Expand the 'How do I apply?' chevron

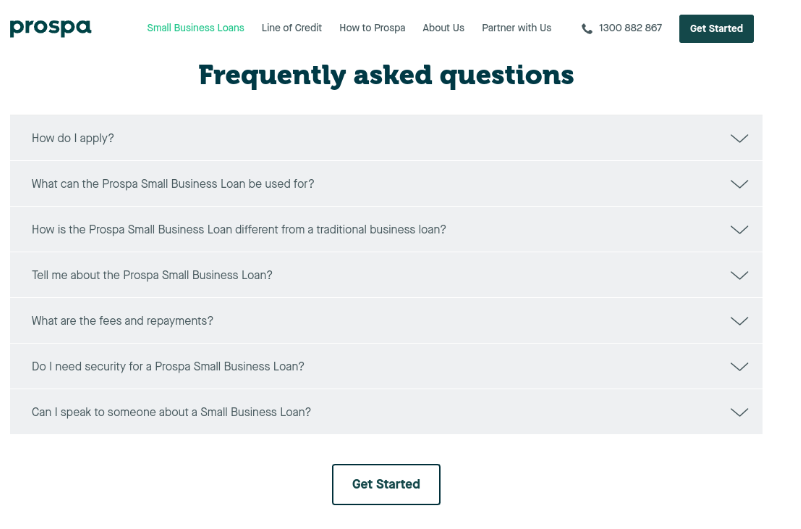coord(739,138)
